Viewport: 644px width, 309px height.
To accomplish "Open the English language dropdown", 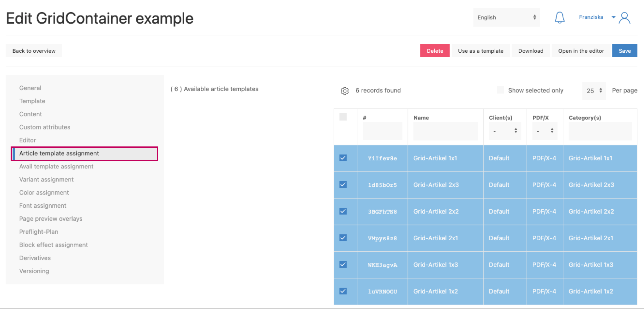I will point(506,17).
